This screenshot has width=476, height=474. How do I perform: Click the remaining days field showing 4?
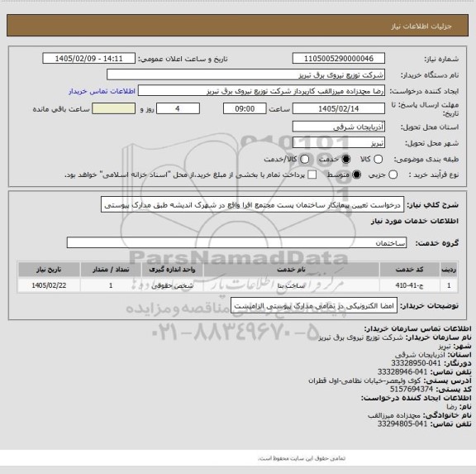click(178, 108)
